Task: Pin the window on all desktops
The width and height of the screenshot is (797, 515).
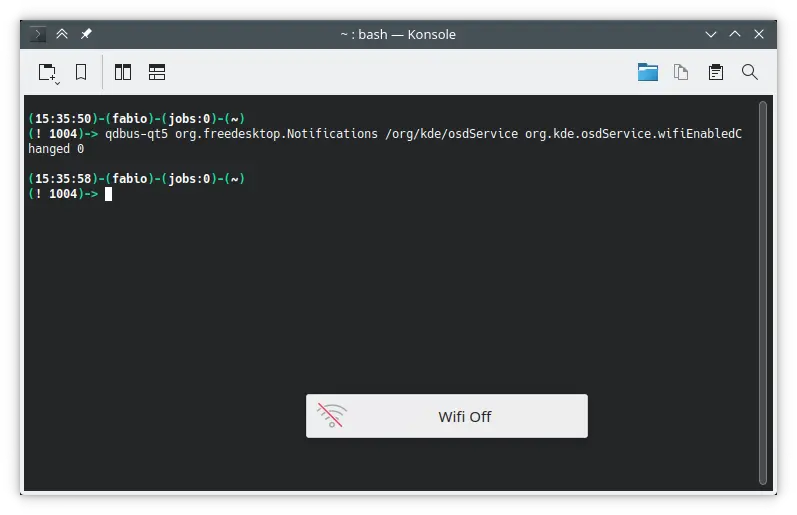Action: (x=86, y=34)
